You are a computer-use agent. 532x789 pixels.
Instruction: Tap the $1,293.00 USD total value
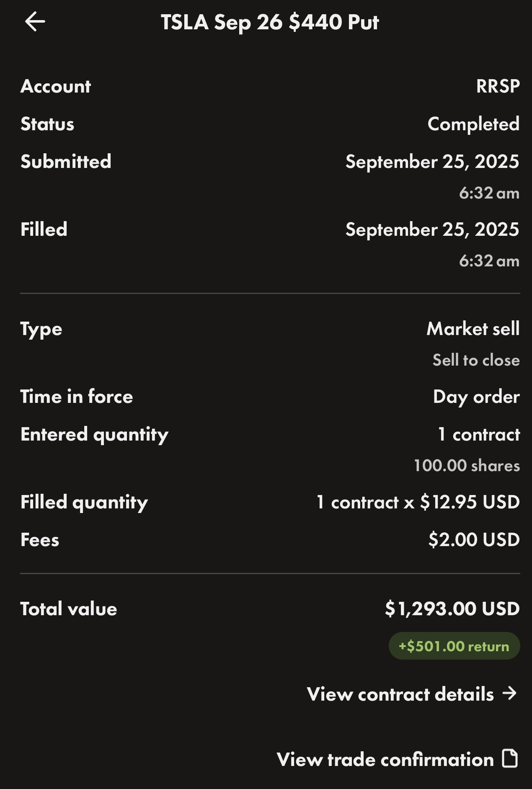(x=452, y=609)
